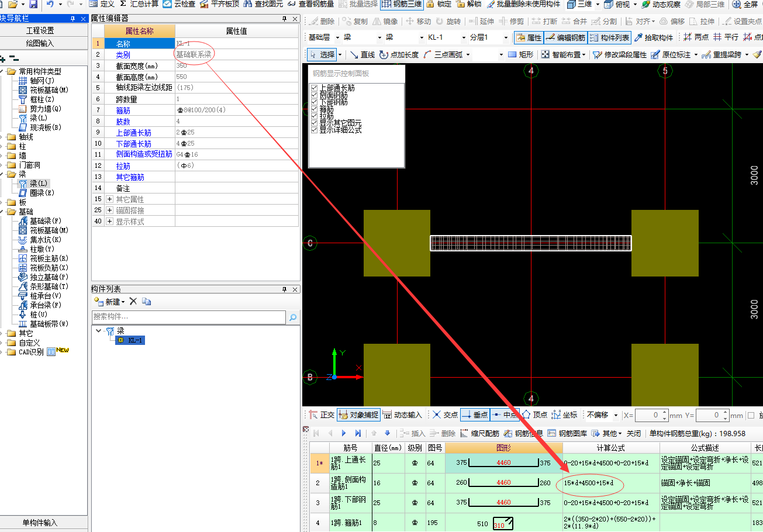Start 动态观察 orbit view
Screen dimensions: 763x532
point(660,4)
